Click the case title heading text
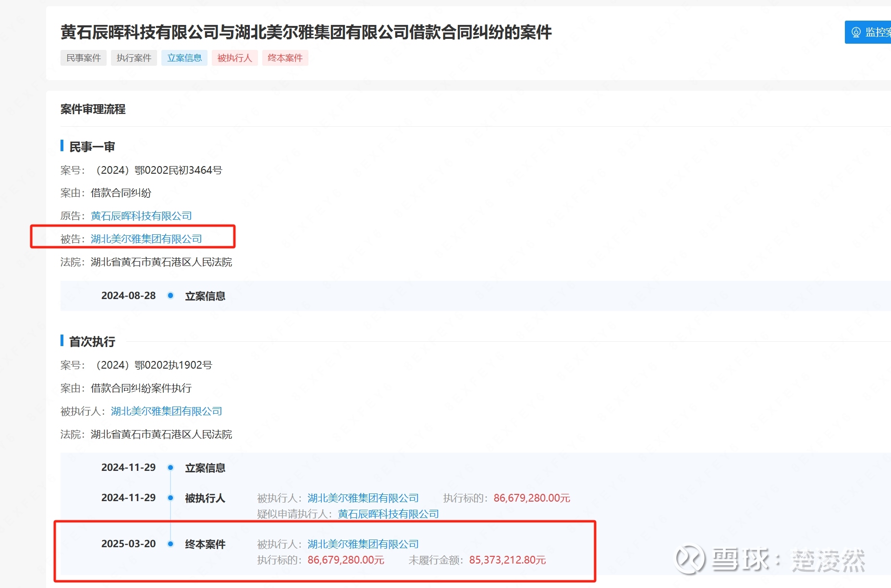This screenshot has width=891, height=588. 306,32
